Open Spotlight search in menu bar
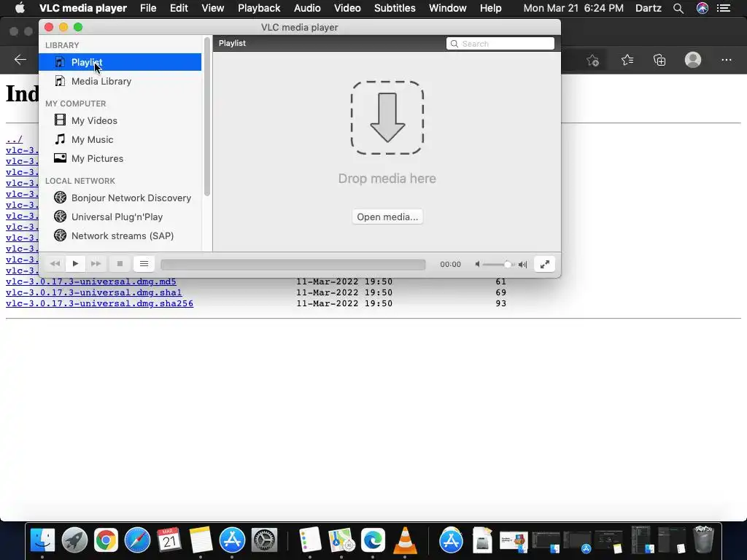This screenshot has width=747, height=560. coord(678,8)
